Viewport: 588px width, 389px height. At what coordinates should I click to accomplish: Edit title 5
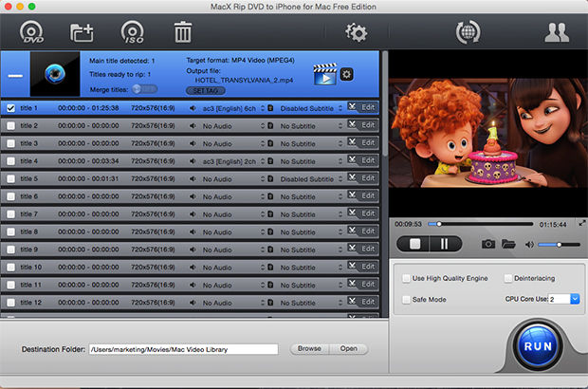(x=368, y=177)
